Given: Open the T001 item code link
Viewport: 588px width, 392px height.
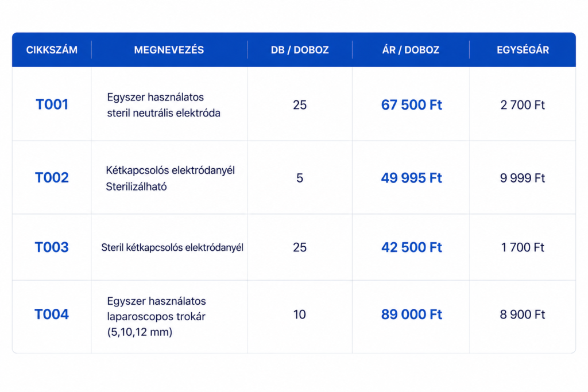Looking at the screenshot, I should point(52,104).
